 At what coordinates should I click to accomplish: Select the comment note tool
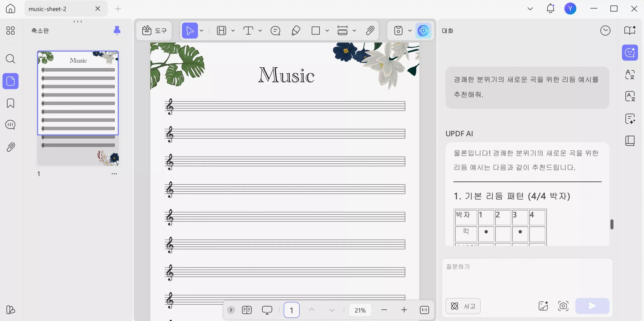click(275, 31)
